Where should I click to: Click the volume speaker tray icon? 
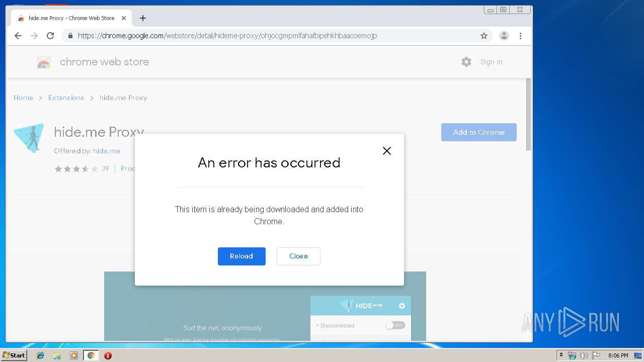pos(584,355)
